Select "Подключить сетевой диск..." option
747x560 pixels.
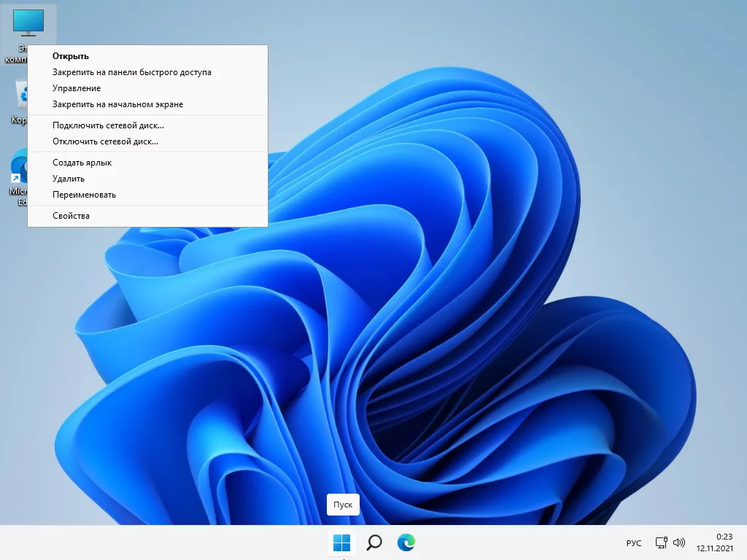click(108, 125)
